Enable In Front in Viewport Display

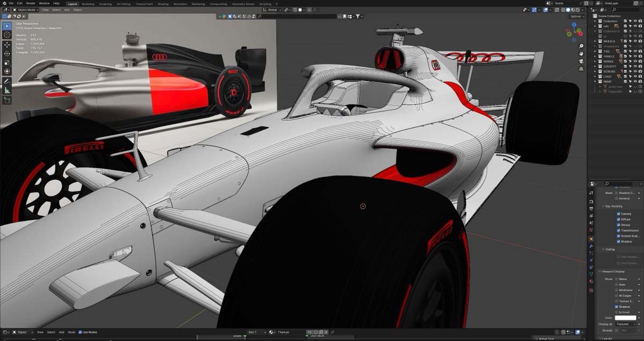click(617, 312)
